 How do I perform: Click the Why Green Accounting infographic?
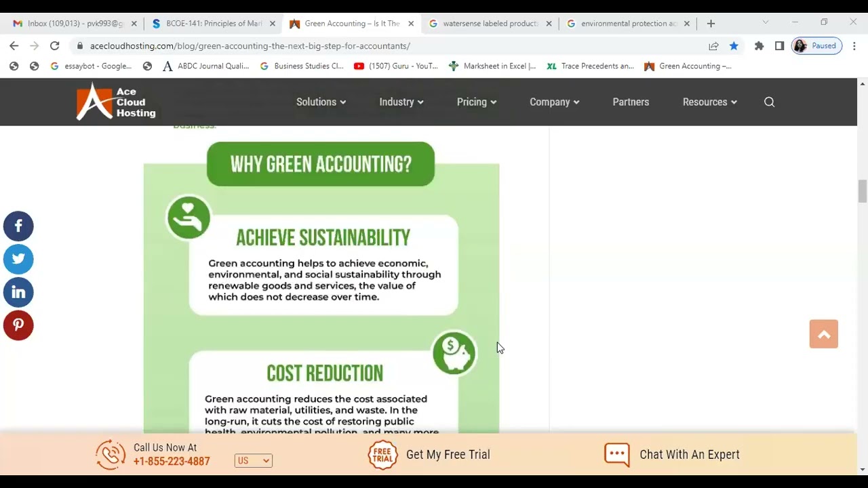tap(321, 288)
